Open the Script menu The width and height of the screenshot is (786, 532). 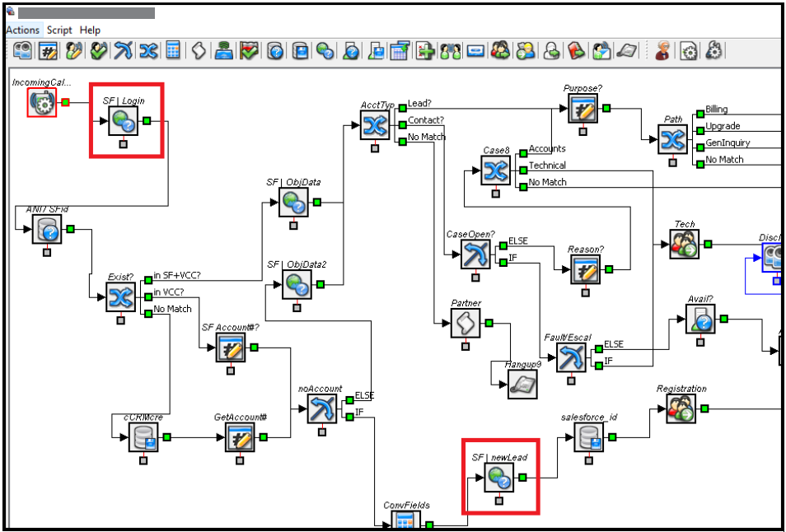59,30
